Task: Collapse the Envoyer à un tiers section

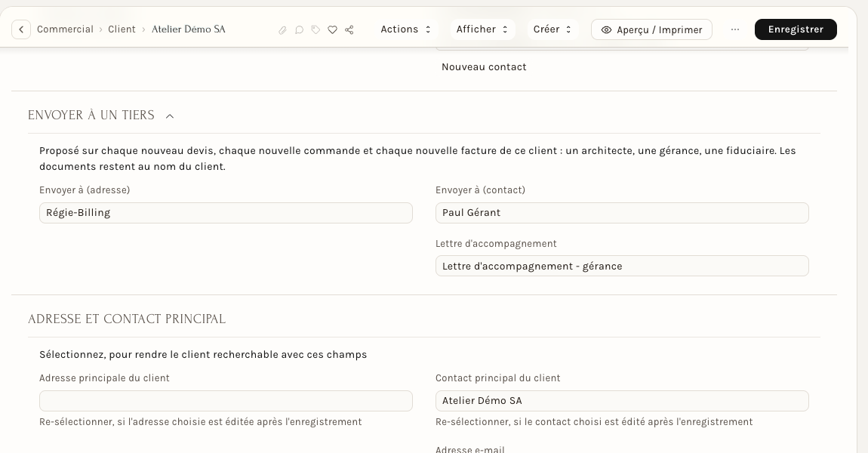Action: pos(170,116)
